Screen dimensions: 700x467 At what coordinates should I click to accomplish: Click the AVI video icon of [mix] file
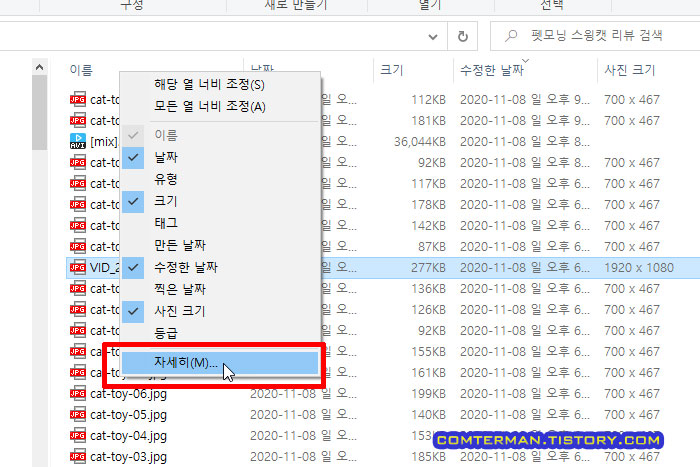(78, 142)
